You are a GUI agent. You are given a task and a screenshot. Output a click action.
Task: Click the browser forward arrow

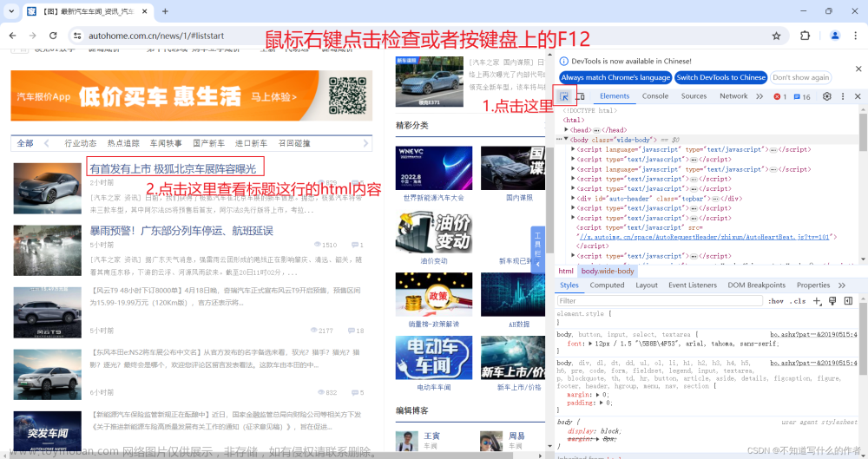[33, 36]
